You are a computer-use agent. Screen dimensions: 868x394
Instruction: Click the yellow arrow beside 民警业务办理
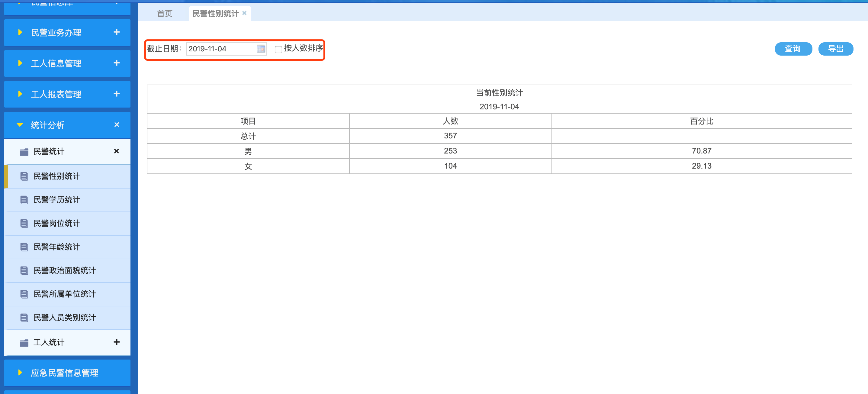(x=20, y=32)
